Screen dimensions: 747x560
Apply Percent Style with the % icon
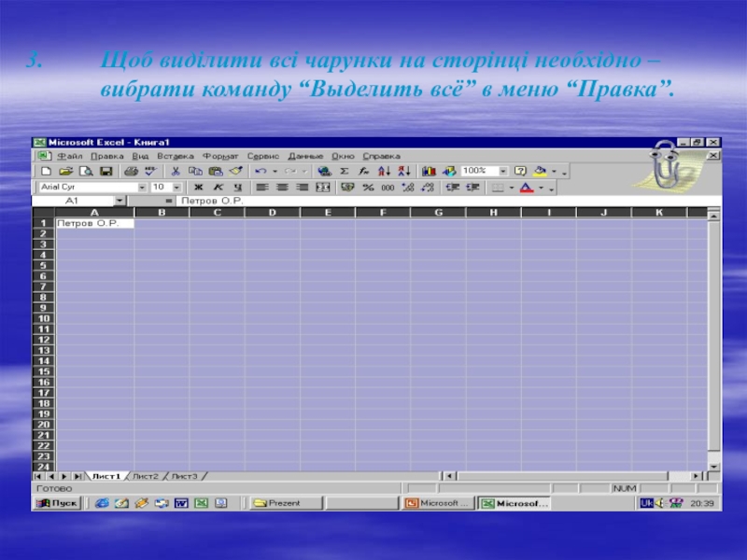pos(367,188)
